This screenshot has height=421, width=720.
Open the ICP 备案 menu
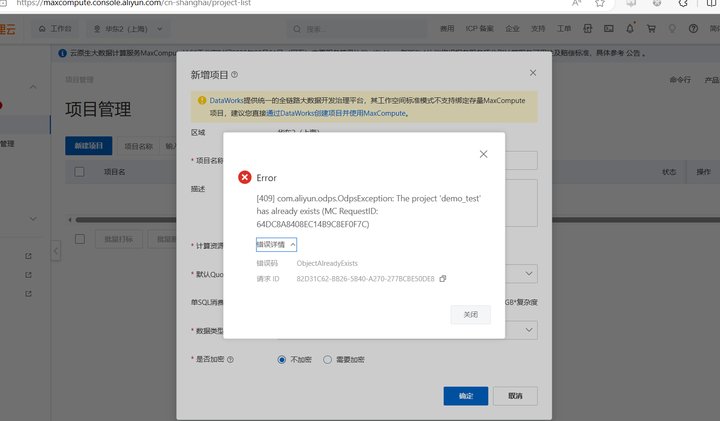tap(479, 28)
